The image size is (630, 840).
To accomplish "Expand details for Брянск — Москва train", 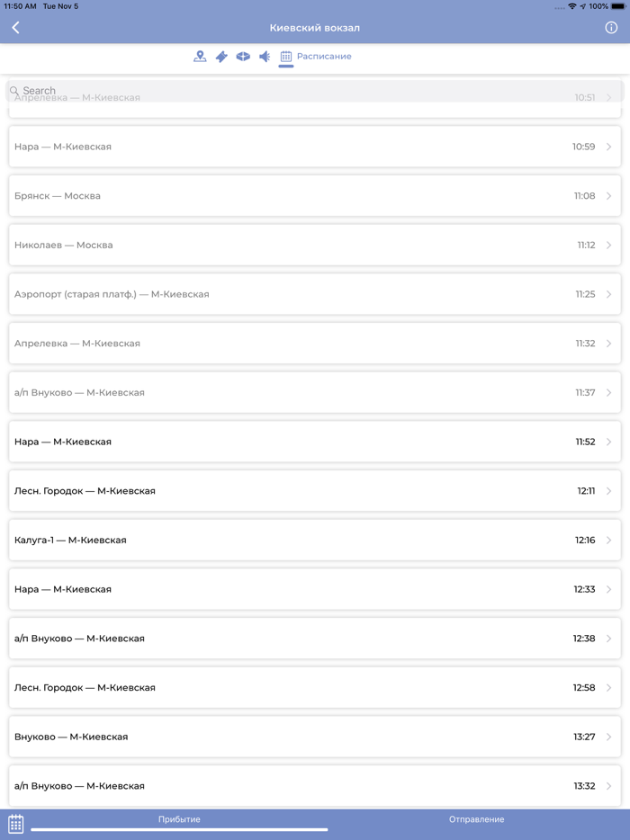I will coord(315,195).
